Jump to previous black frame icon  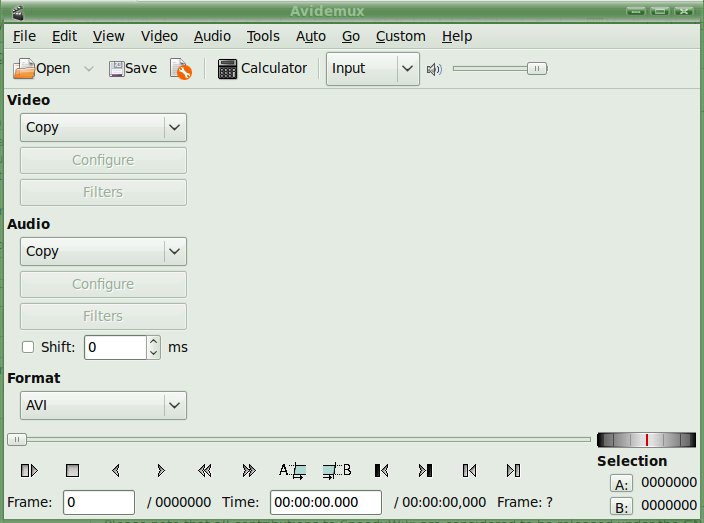pyautogui.click(x=381, y=470)
